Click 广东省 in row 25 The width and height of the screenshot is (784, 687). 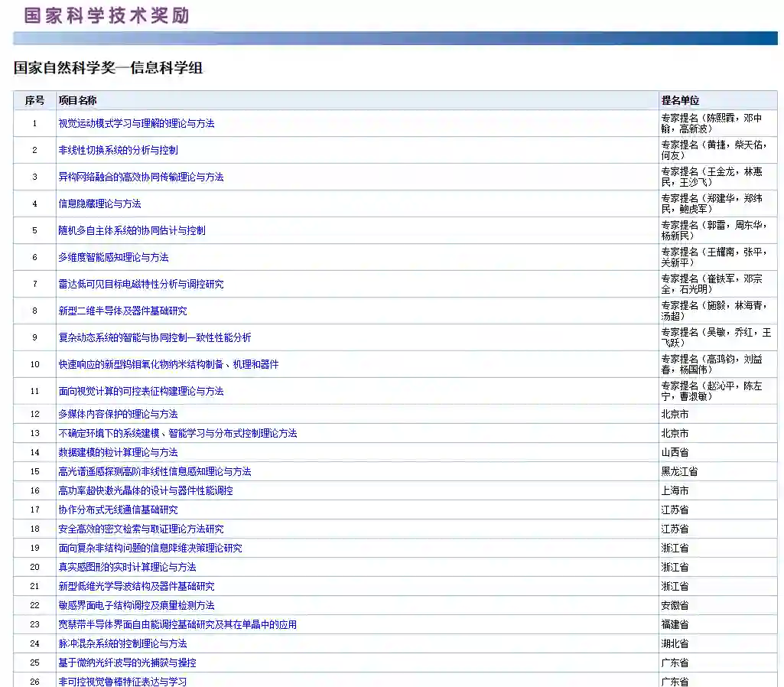675,663
